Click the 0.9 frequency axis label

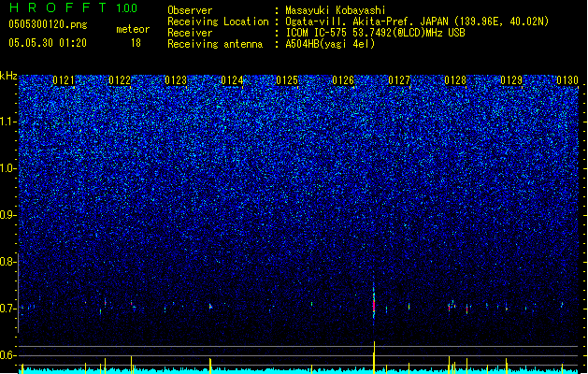pyautogui.click(x=8, y=215)
